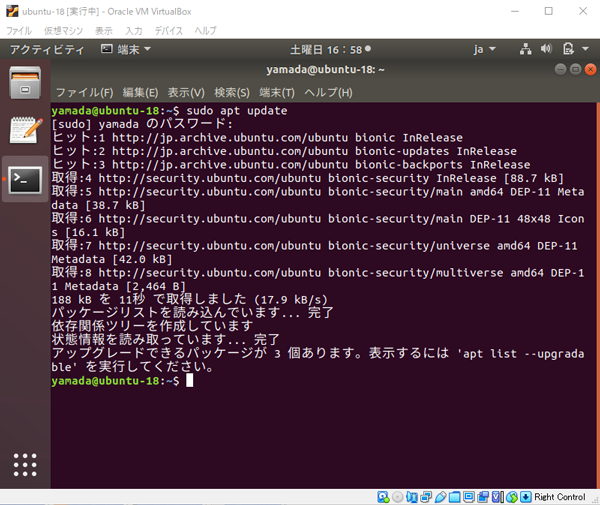600x505 pixels.
Task: Click the bionic-backports InRelease line
Action: (291, 165)
